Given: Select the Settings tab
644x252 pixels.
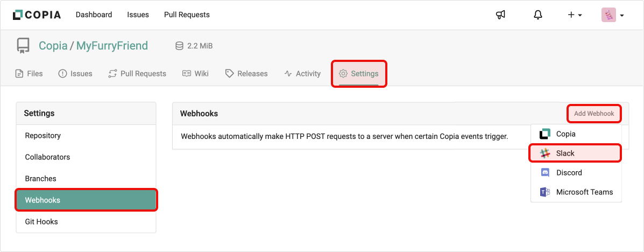Looking at the screenshot, I should (359, 74).
